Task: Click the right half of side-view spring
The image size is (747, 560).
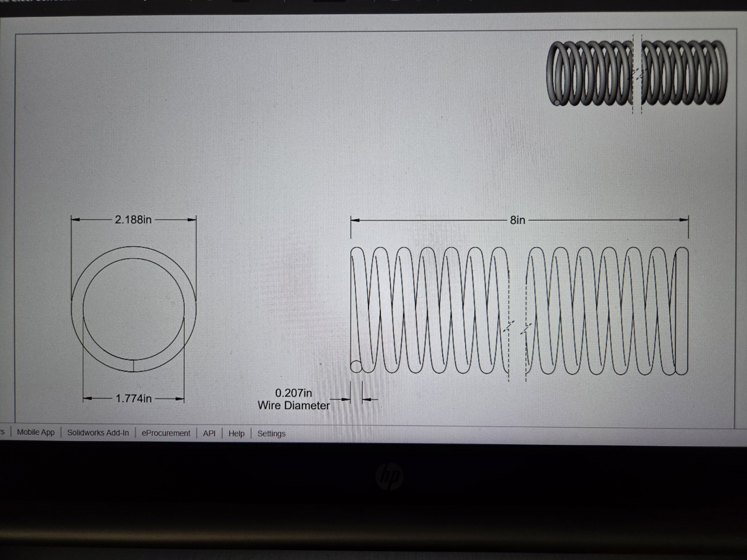Action: click(607, 311)
